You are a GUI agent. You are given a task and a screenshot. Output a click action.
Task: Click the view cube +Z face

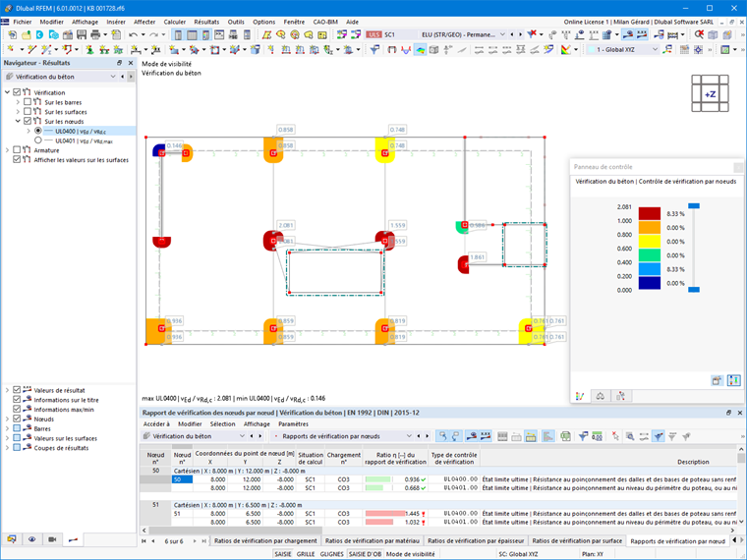coord(710,93)
